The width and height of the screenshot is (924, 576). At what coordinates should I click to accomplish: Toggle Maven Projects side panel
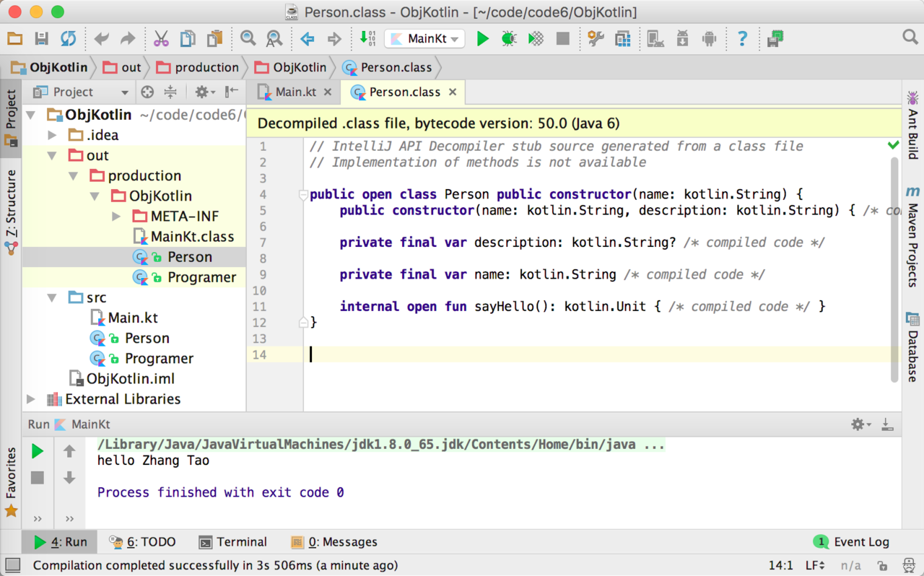coord(913,237)
